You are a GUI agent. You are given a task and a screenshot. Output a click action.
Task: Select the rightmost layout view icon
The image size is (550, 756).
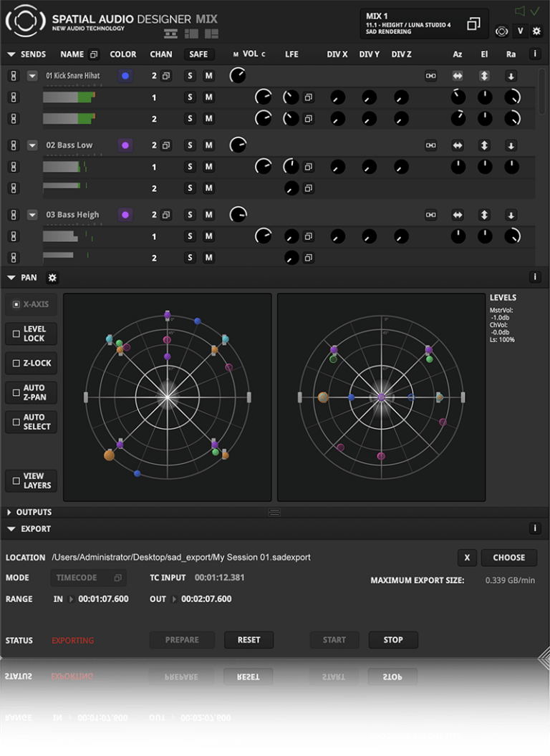[211, 34]
